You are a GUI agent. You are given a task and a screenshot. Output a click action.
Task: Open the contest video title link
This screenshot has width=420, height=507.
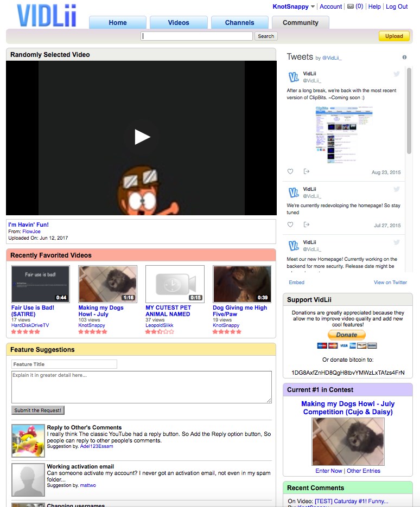click(x=348, y=408)
